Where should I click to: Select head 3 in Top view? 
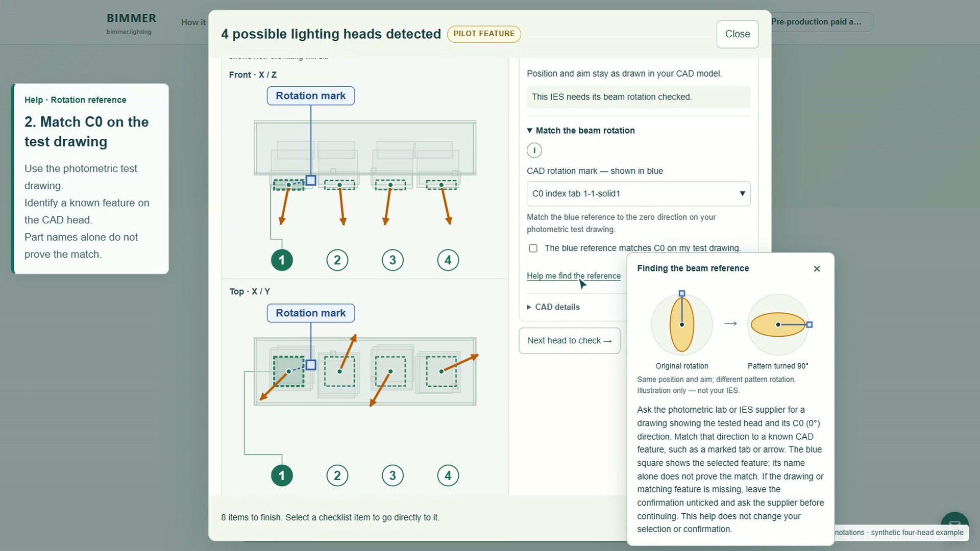(x=393, y=475)
